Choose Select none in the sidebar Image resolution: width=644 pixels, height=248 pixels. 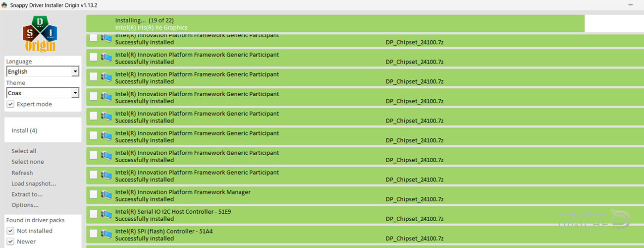tap(27, 162)
